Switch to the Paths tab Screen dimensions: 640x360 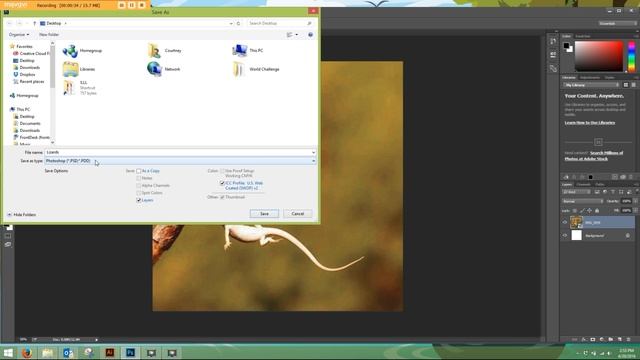pos(599,184)
